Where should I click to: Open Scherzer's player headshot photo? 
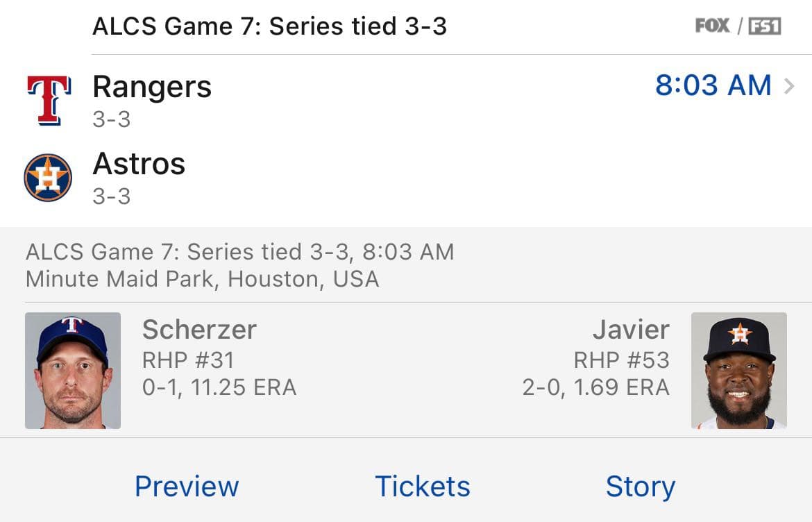point(72,369)
